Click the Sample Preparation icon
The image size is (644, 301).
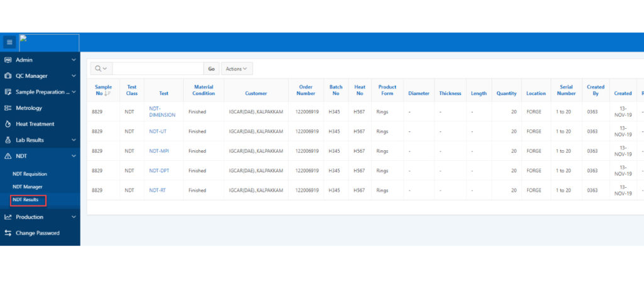point(8,92)
